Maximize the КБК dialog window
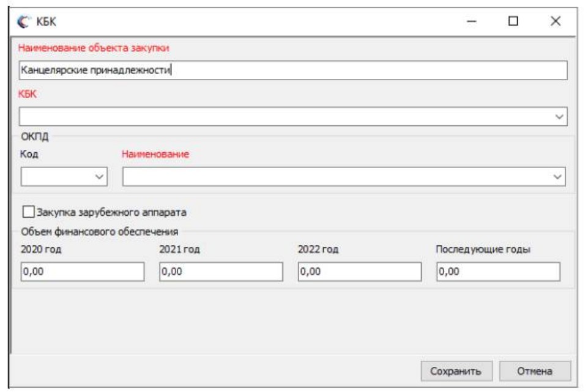Screen dimensions: 588x392 pos(513,22)
